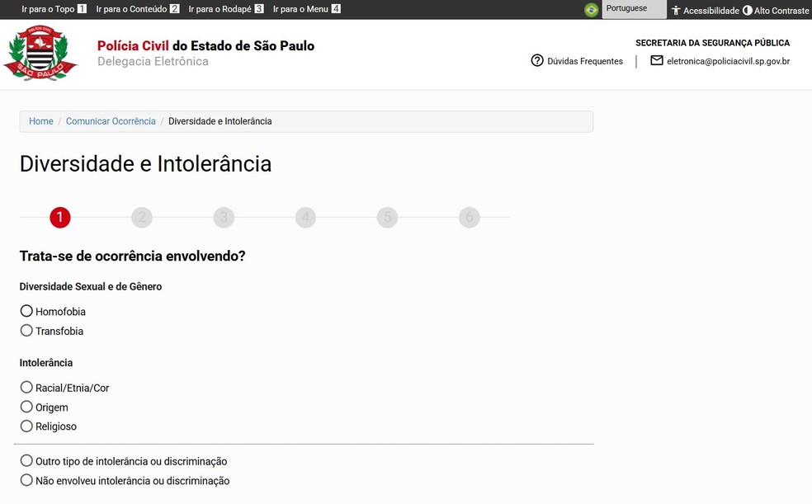Go to step 1 in progress indicator
This screenshot has height=504, width=812.
(x=60, y=217)
